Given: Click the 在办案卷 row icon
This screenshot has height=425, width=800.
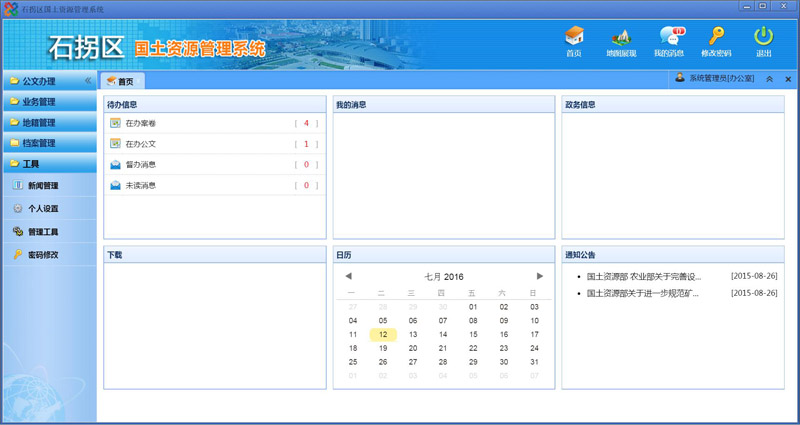Looking at the screenshot, I should (115, 123).
